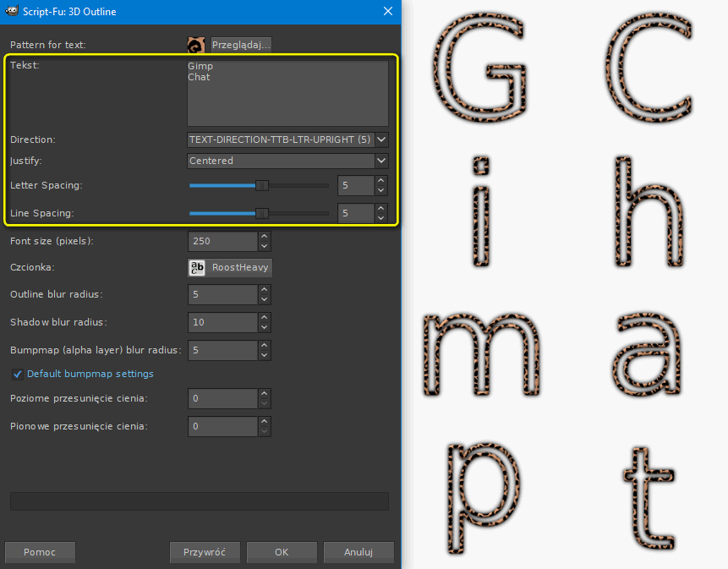The height and width of the screenshot is (569, 728).
Task: Click the leopard pattern preview thumbnail
Action: click(x=196, y=45)
